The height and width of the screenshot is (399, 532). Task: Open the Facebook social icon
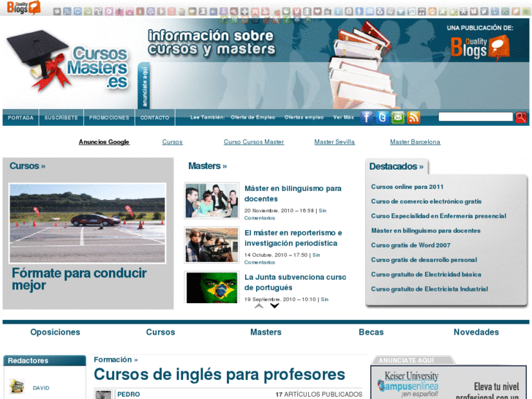click(367, 117)
